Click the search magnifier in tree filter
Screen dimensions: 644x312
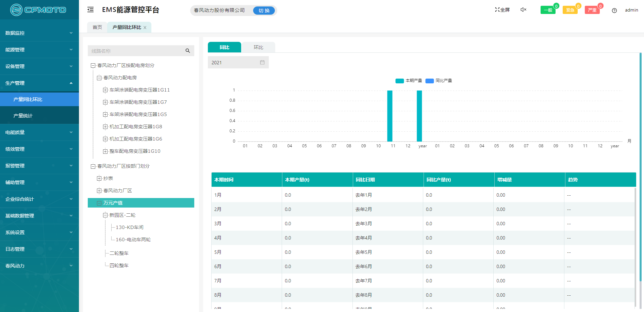coord(187,51)
